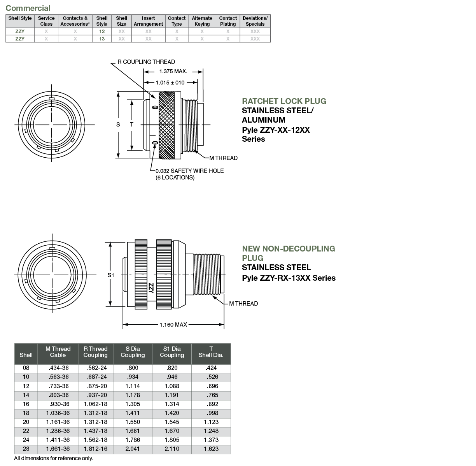This screenshot has width=476, height=466.
Task: Select the ".803-36" M thread cell
Action: 58,395
